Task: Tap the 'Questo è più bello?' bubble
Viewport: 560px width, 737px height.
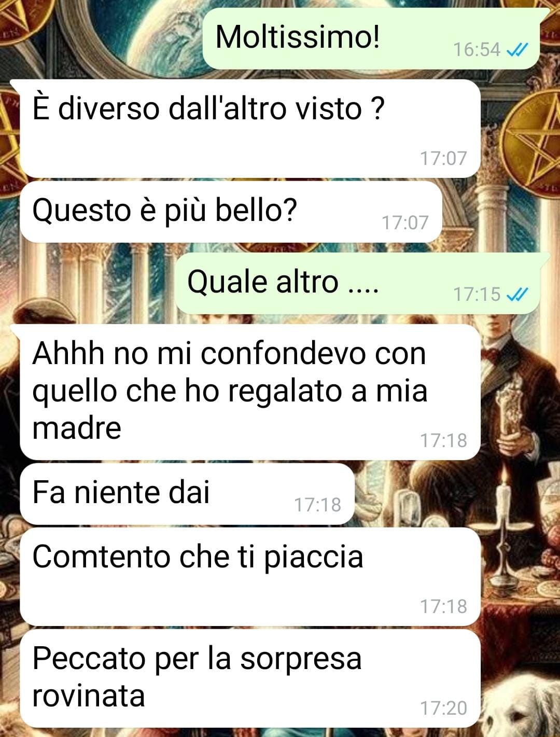Action: pos(231,212)
